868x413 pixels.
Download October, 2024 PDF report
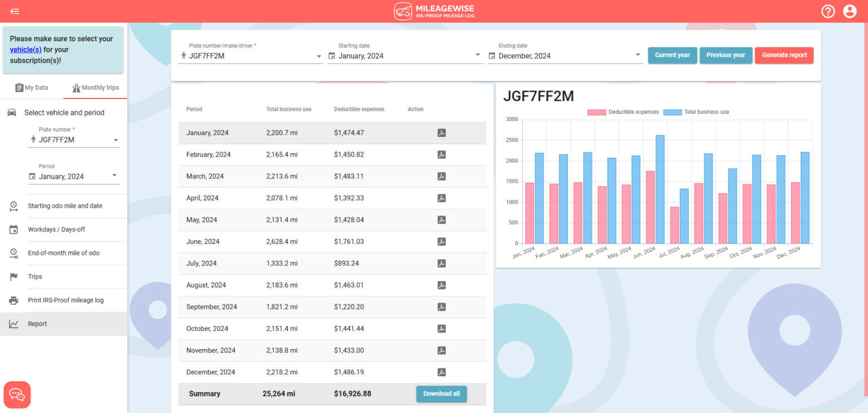[441, 329]
